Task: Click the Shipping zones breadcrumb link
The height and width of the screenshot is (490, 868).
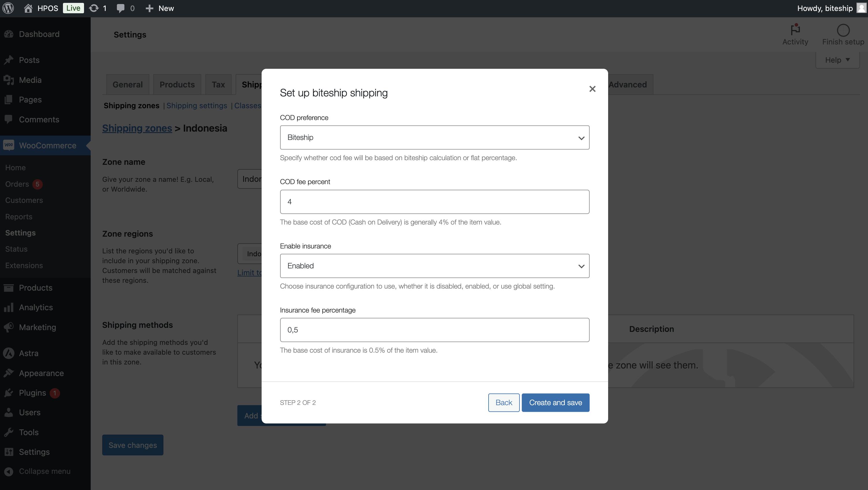Action: [137, 128]
